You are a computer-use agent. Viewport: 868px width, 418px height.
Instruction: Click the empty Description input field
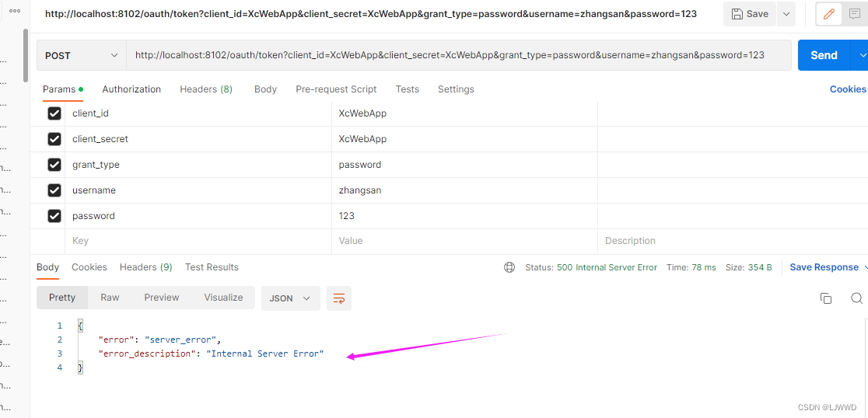pyautogui.click(x=733, y=241)
